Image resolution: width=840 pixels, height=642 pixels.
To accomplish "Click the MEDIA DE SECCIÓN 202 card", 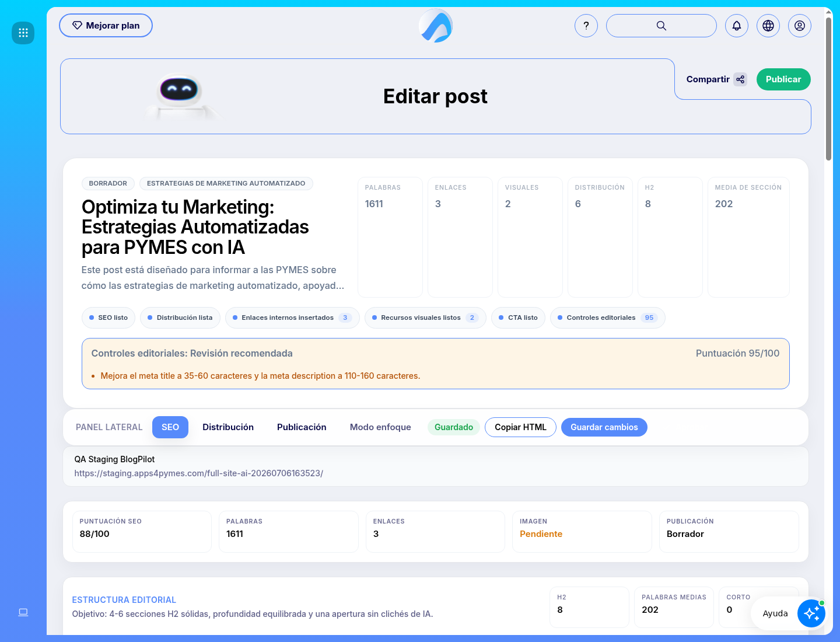I will click(x=748, y=237).
